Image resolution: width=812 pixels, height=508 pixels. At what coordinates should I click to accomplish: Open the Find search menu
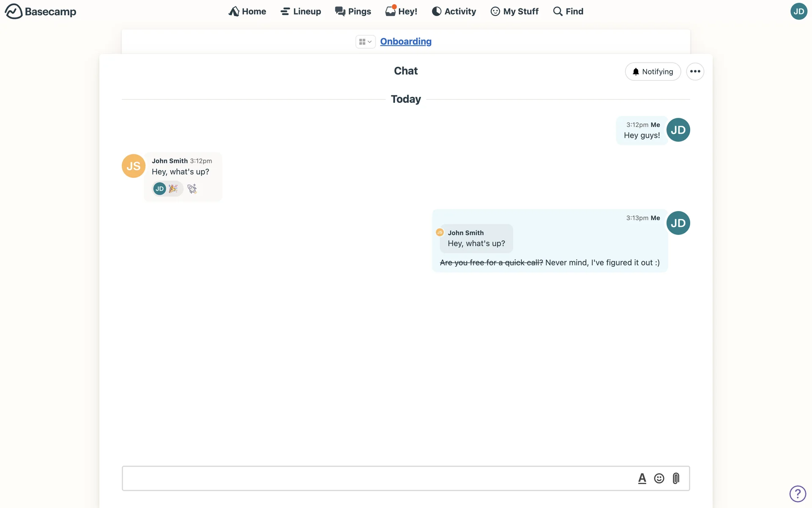pos(568,11)
